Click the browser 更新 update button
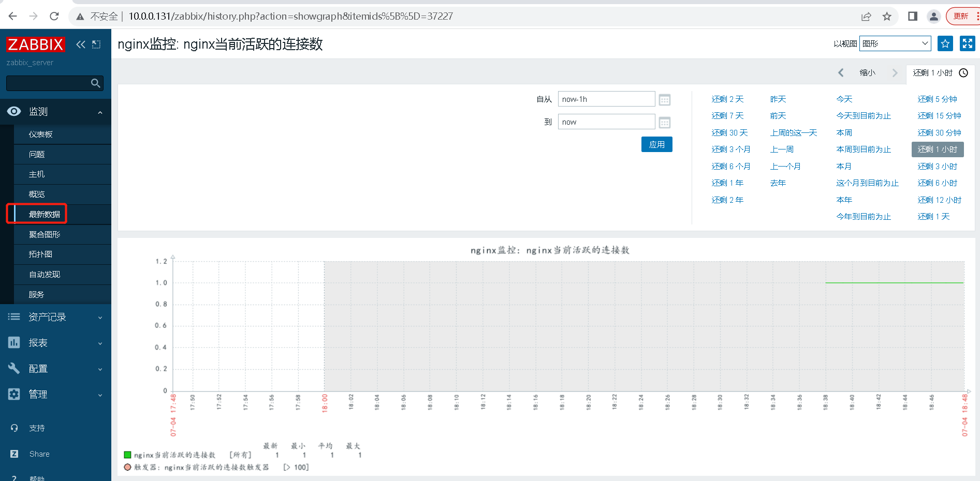 pos(961,17)
